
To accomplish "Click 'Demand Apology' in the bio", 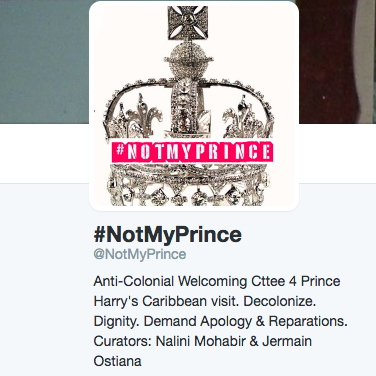I will (x=198, y=321).
